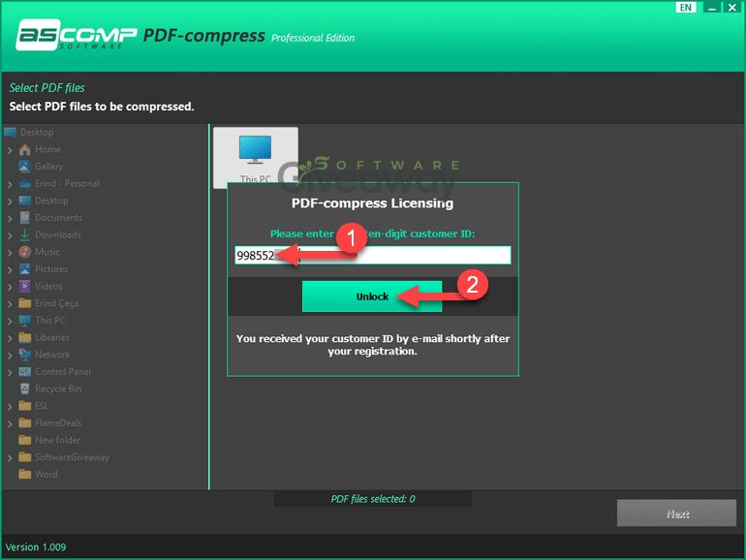Click the 'PDF files selected: 0' status

coord(373,499)
